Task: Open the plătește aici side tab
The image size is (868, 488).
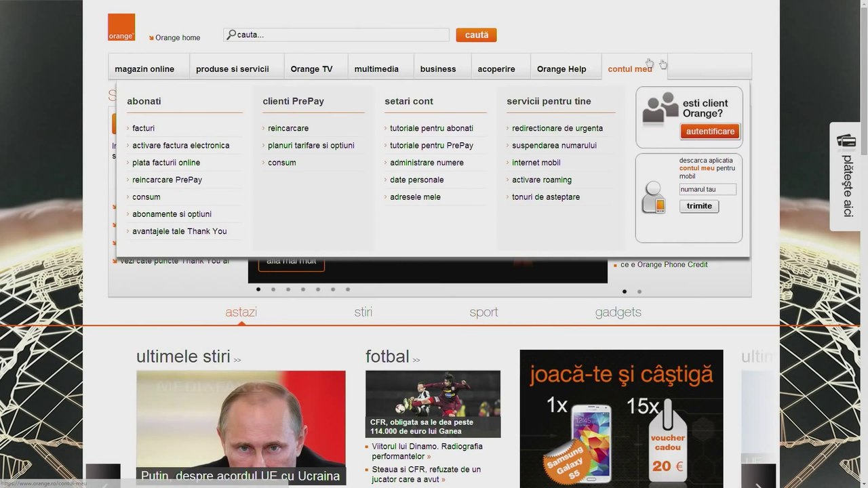Action: (x=846, y=176)
